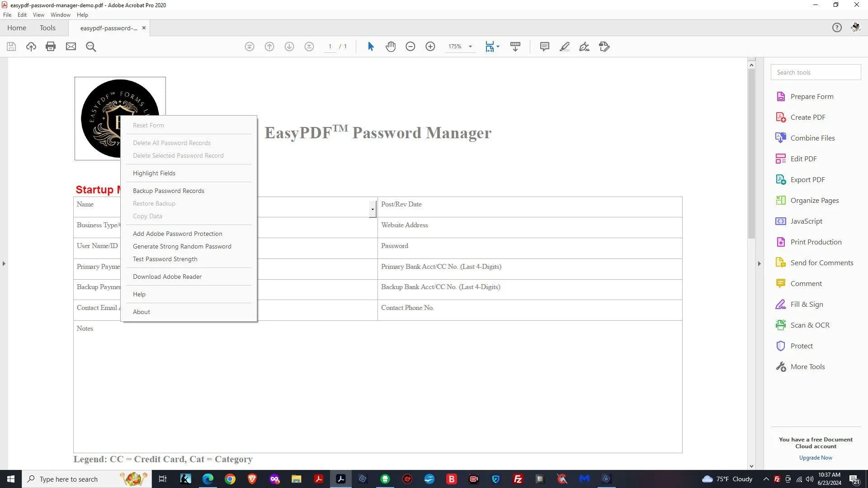Viewport: 868px width, 488px height.
Task: Open the Edit menu
Action: click(22, 15)
